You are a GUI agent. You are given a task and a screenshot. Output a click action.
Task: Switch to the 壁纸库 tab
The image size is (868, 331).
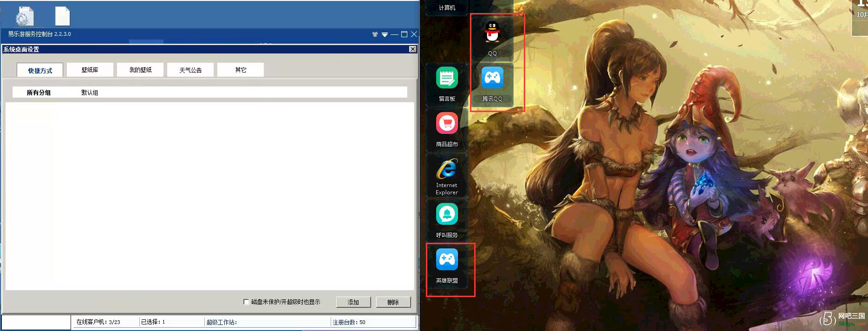(90, 70)
